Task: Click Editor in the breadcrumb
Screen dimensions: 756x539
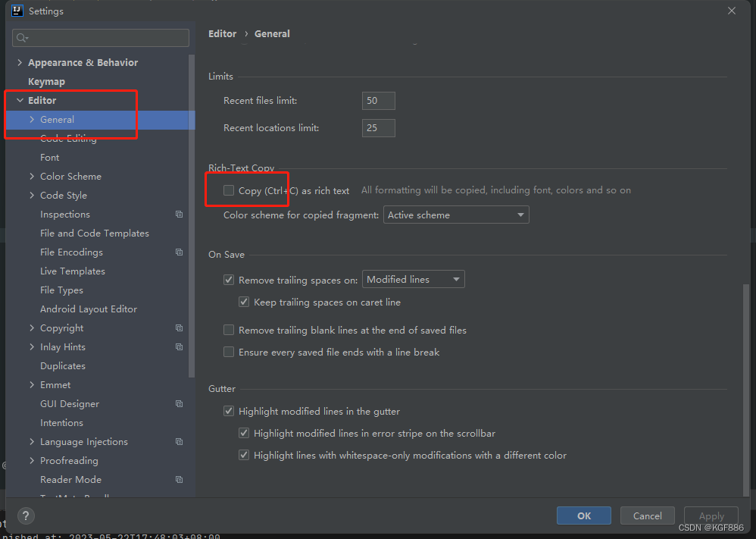Action: tap(222, 34)
